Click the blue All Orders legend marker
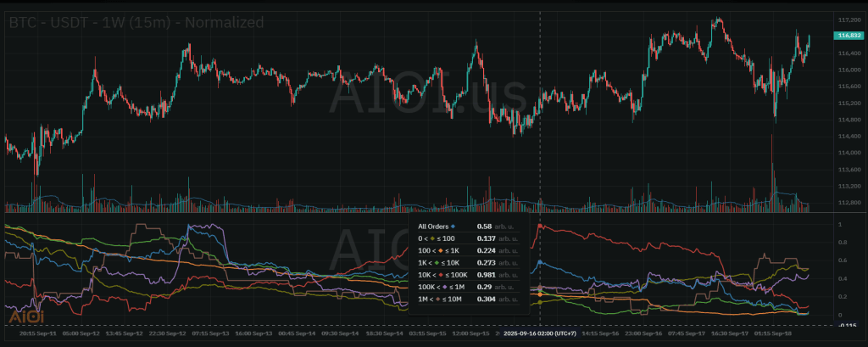The height and width of the screenshot is (347, 868). coord(453,227)
